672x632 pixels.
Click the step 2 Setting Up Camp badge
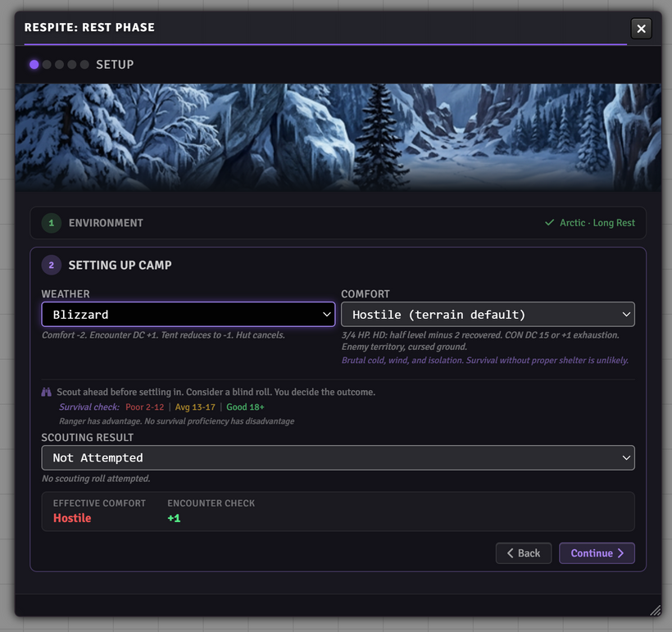(x=52, y=266)
